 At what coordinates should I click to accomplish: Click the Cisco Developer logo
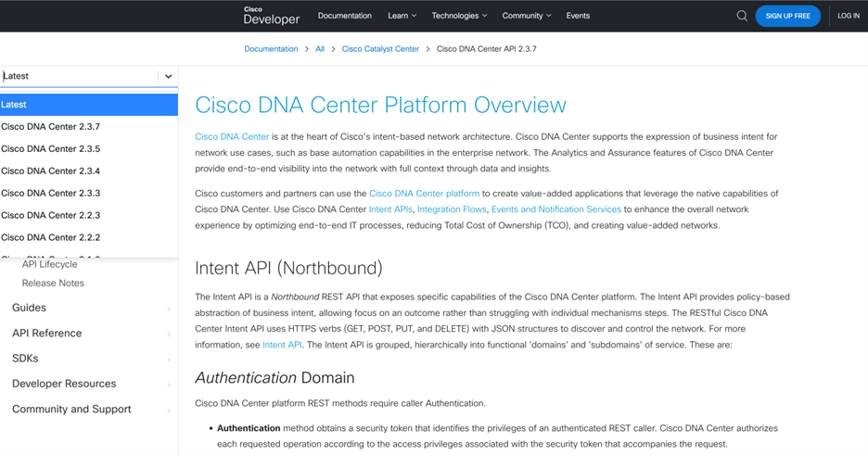(271, 16)
